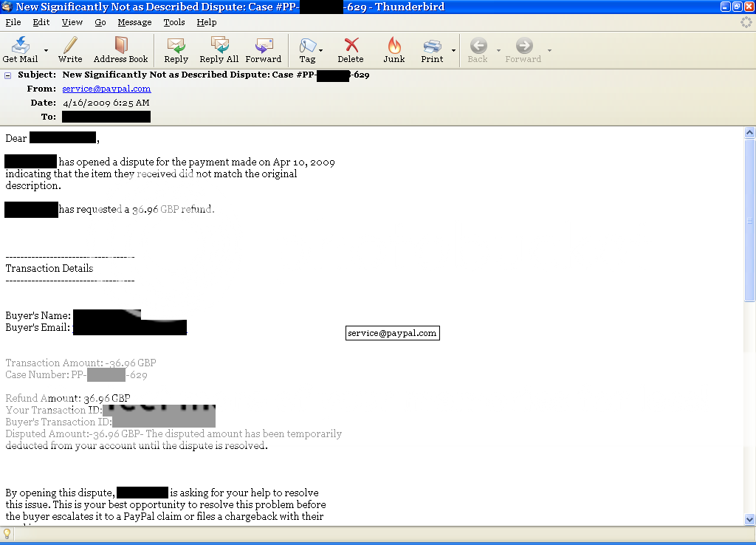
Task: Open the Print dropdown arrow
Action: pos(453,50)
